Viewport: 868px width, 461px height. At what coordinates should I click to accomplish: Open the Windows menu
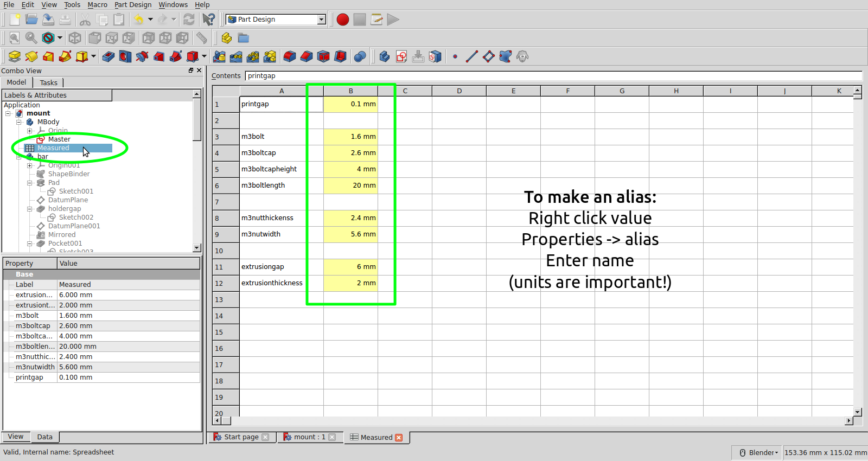tap(173, 5)
